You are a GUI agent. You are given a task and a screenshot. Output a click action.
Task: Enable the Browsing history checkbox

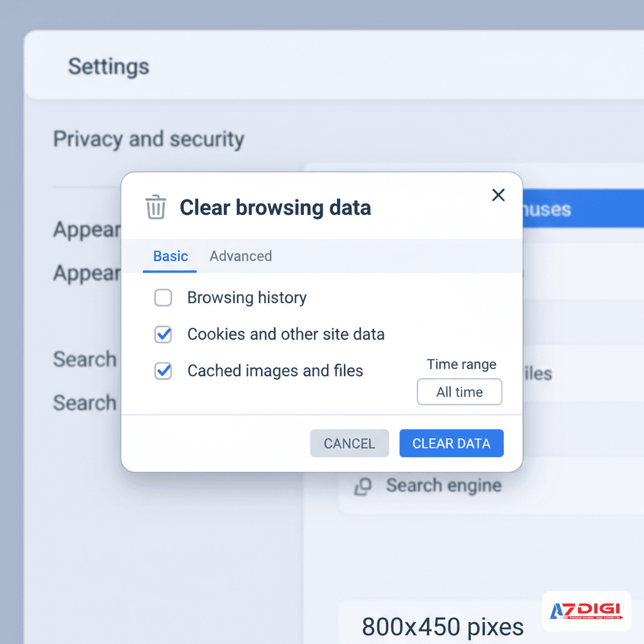(163, 297)
